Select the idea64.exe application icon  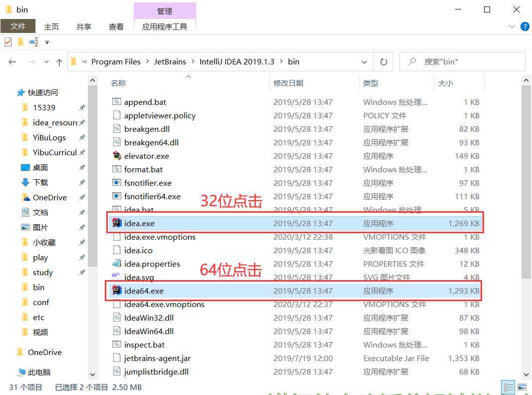coord(117,291)
